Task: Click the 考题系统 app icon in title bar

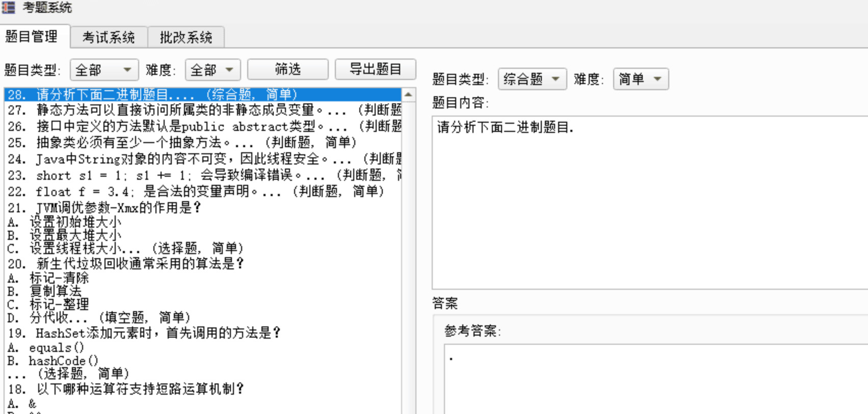Action: [8, 8]
